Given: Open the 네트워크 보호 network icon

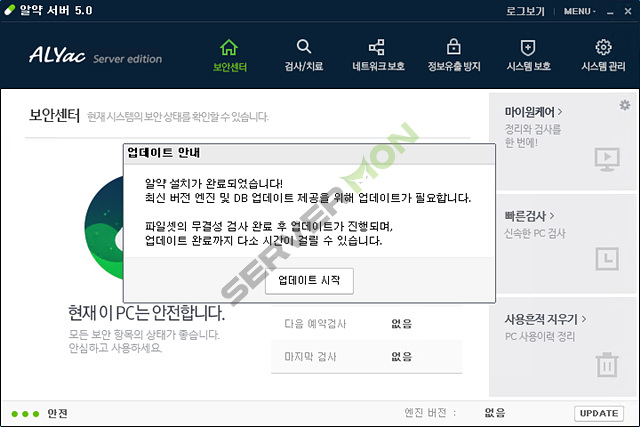Looking at the screenshot, I should pyautogui.click(x=377, y=47).
